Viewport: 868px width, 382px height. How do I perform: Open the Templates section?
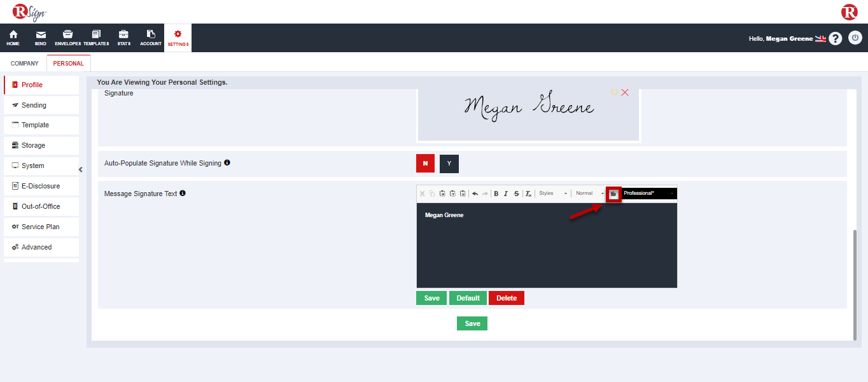tap(96, 38)
